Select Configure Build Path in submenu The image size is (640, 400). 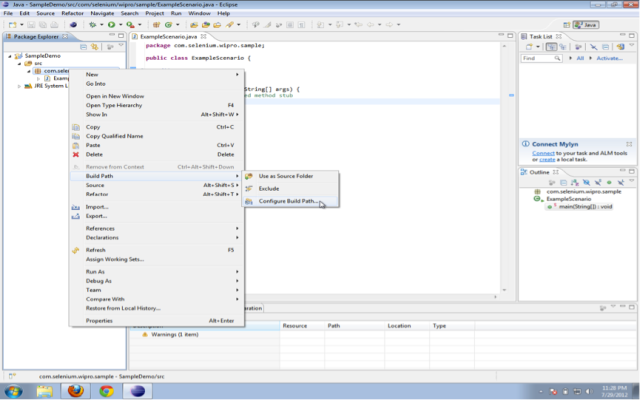click(x=291, y=201)
